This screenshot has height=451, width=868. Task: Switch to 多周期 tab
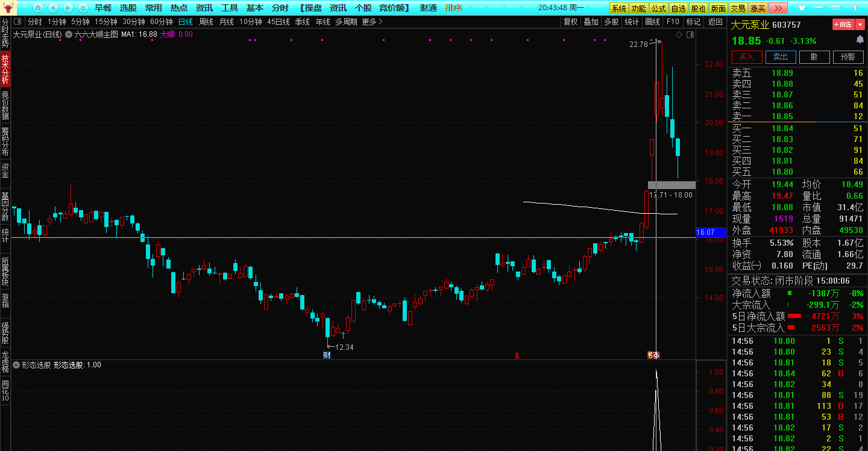(x=346, y=22)
